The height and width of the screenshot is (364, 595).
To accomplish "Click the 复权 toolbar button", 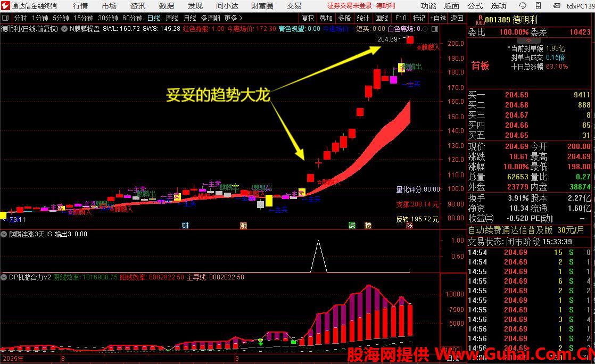I will pos(308,18).
